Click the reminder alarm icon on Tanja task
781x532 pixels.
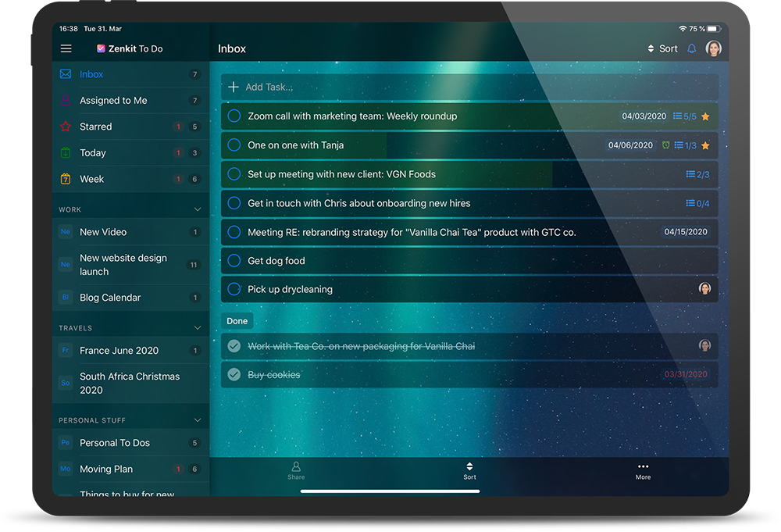[666, 145]
